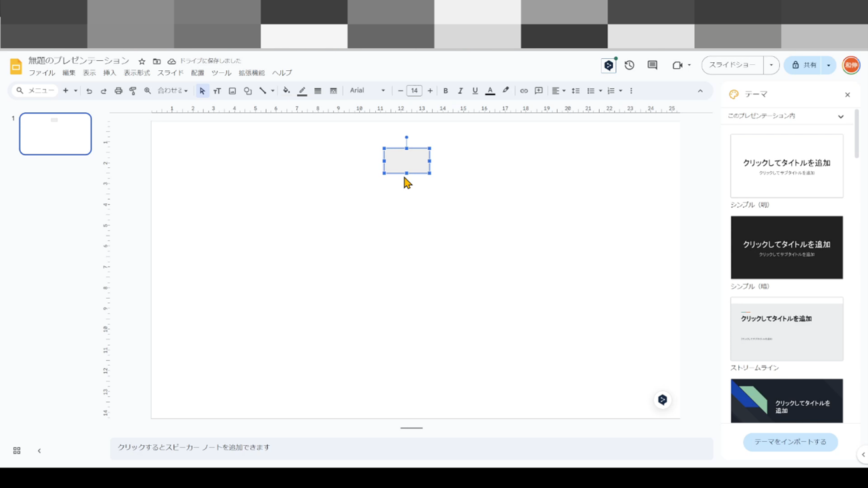Click the extension hexagon icon in header
Screen dimensions: 868x488
coord(609,66)
